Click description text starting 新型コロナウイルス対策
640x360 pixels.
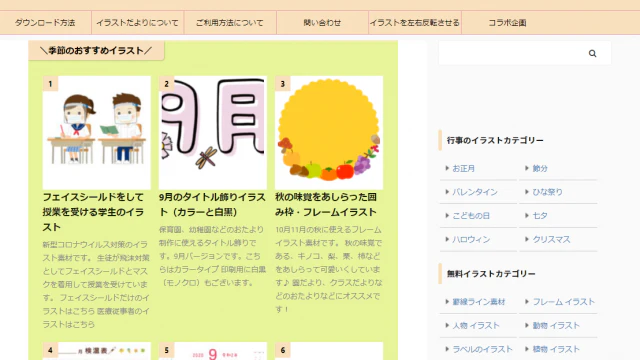click(x=96, y=284)
